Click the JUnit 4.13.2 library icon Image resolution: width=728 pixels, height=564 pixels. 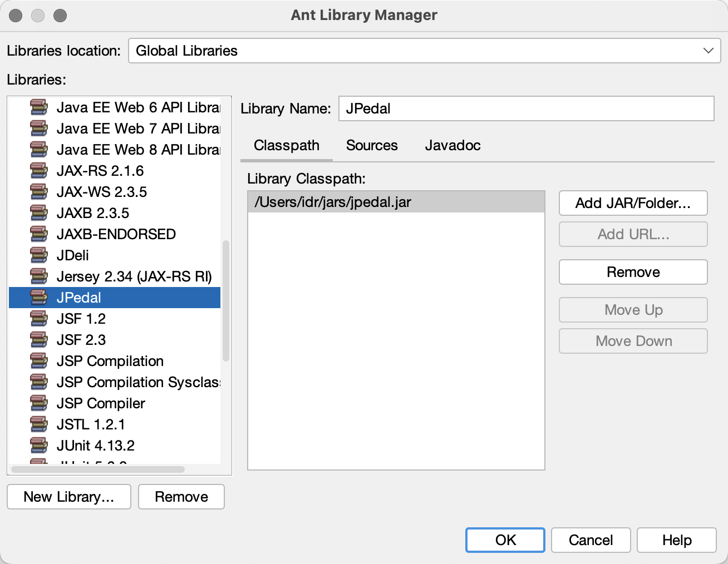click(x=39, y=446)
